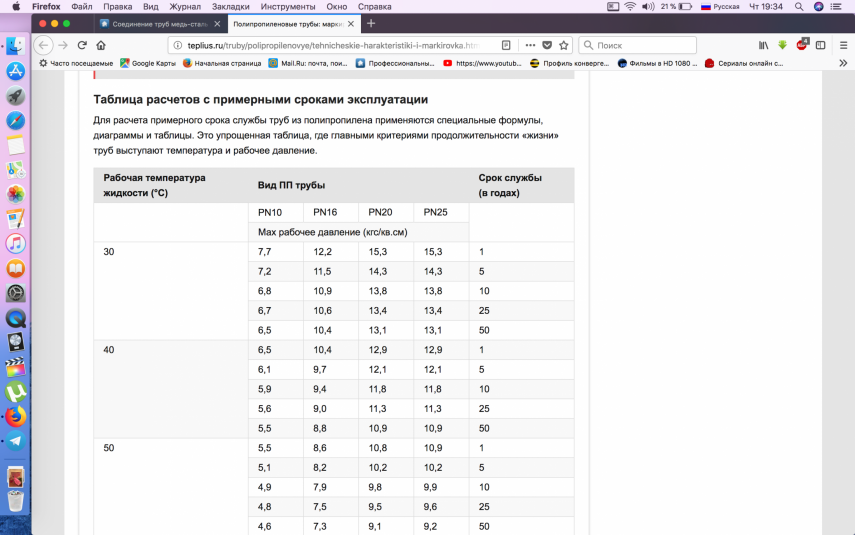The width and height of the screenshot is (855, 535).
Task: Open the Справка menu
Action: 375,7
